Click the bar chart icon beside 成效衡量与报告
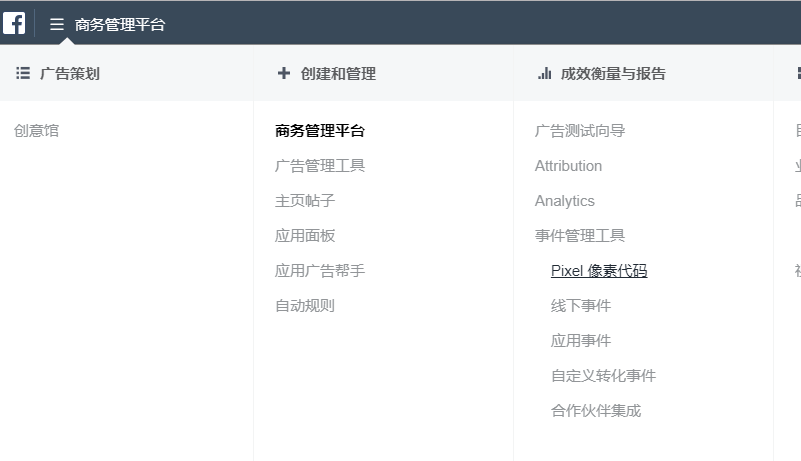The height and width of the screenshot is (461, 801). point(545,74)
